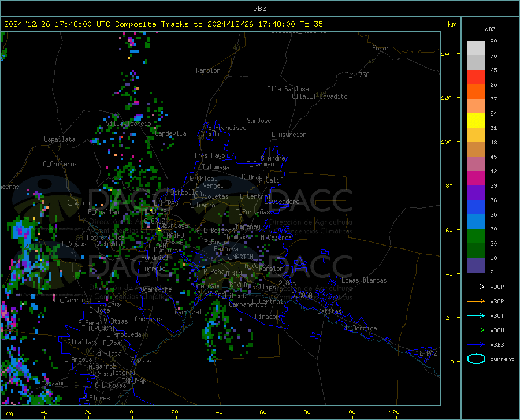Click the 'MENDOZA' city label
Screen dimensions: 520x420
click(154, 211)
